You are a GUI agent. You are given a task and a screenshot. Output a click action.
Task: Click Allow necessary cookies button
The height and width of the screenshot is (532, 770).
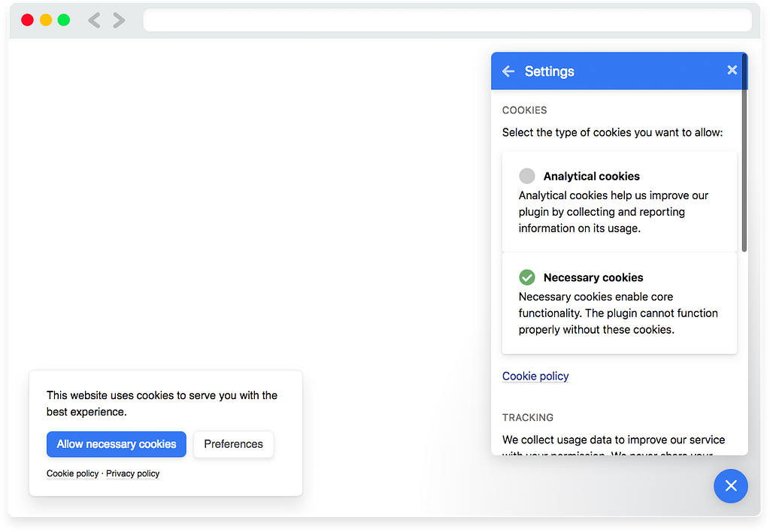click(x=116, y=444)
